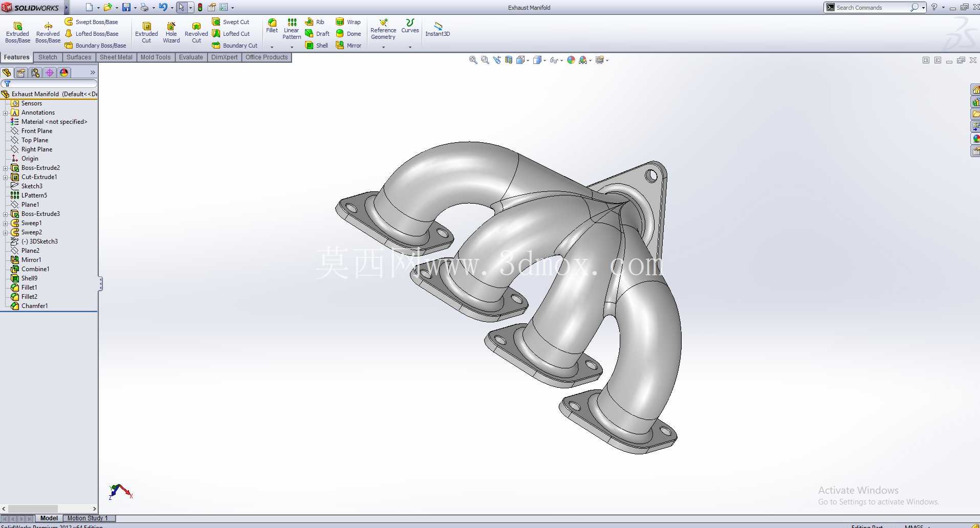
Task: Click the Edit Appearance color ball
Action: pos(571,60)
